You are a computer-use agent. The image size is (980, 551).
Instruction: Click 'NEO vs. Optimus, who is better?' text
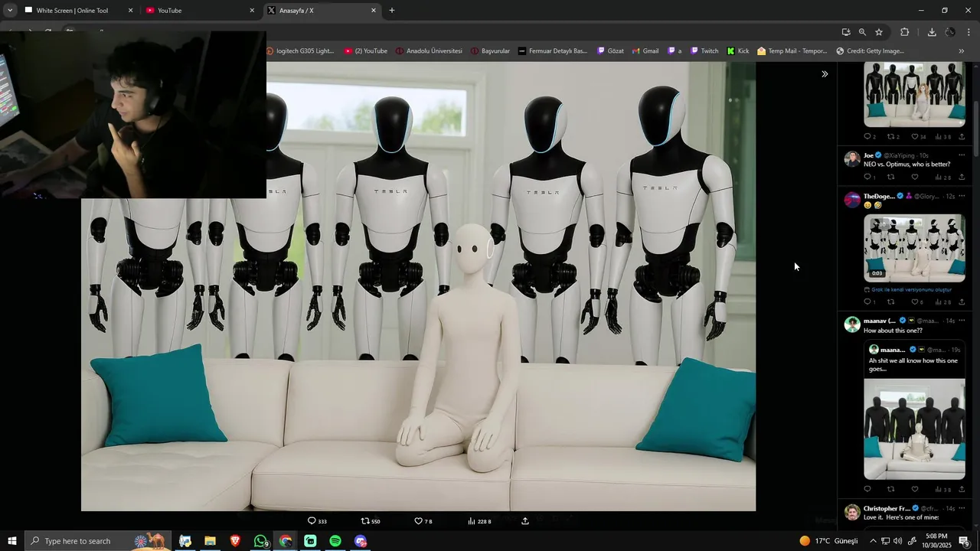(906, 165)
